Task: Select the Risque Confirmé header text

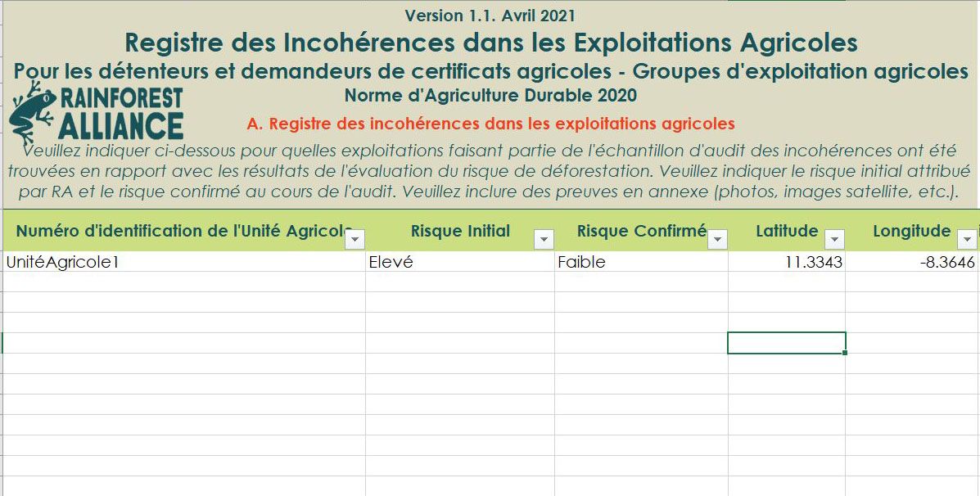Action: click(641, 231)
